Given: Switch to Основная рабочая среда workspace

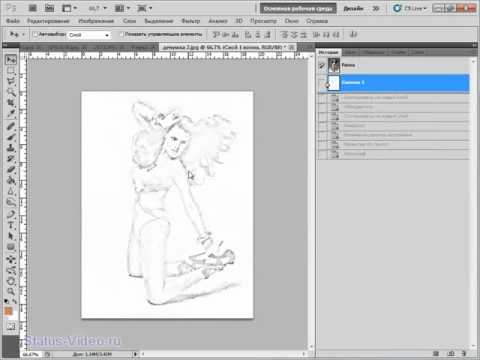Looking at the screenshot, I should coord(298,9).
